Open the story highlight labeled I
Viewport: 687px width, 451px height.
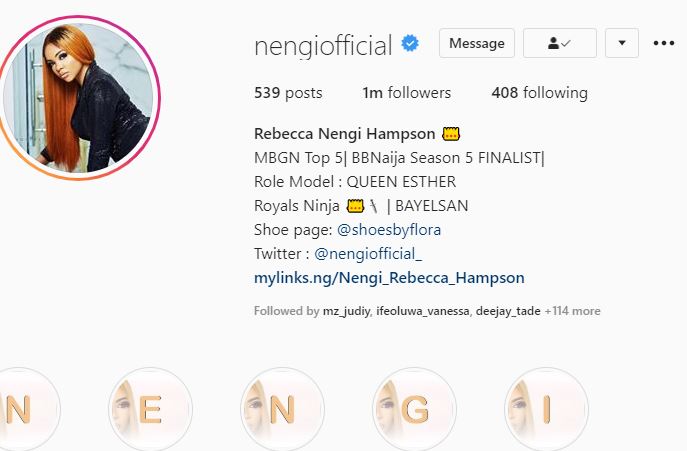pos(546,408)
